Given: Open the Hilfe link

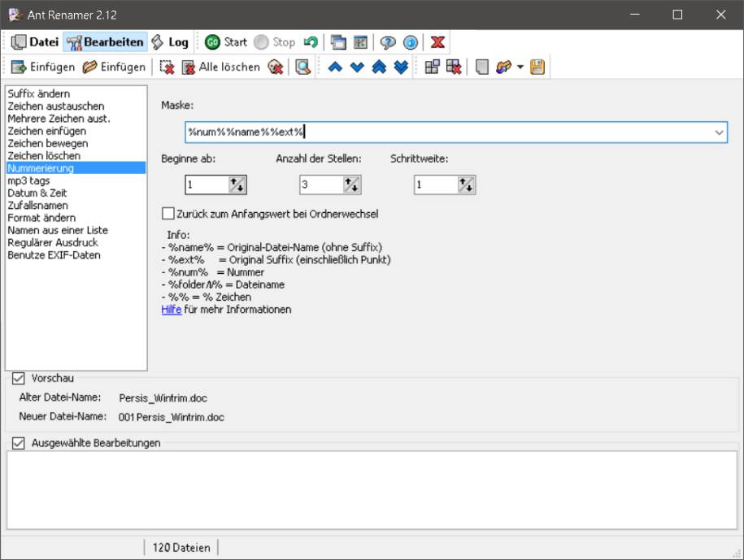Looking at the screenshot, I should 172,310.
